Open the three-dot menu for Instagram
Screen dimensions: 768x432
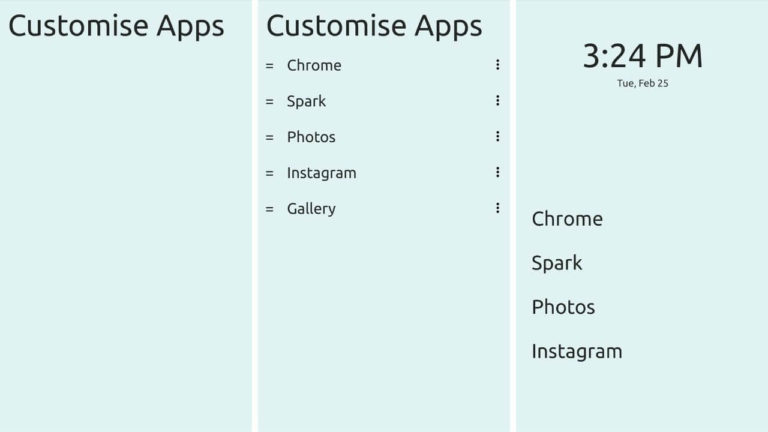[x=497, y=173]
